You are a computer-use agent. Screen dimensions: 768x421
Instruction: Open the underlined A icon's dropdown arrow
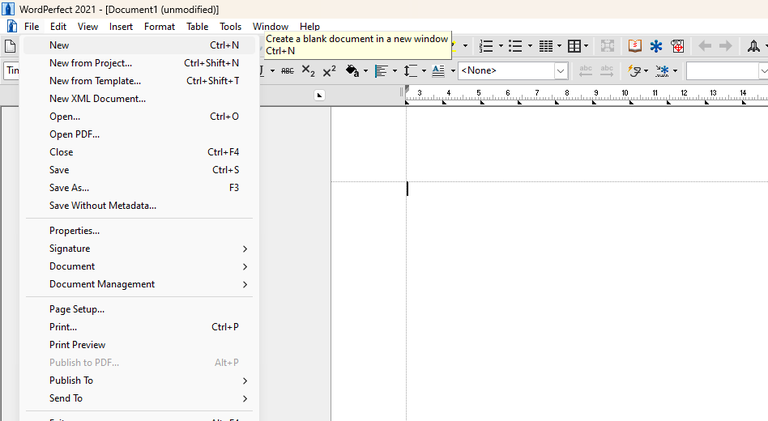[453, 71]
